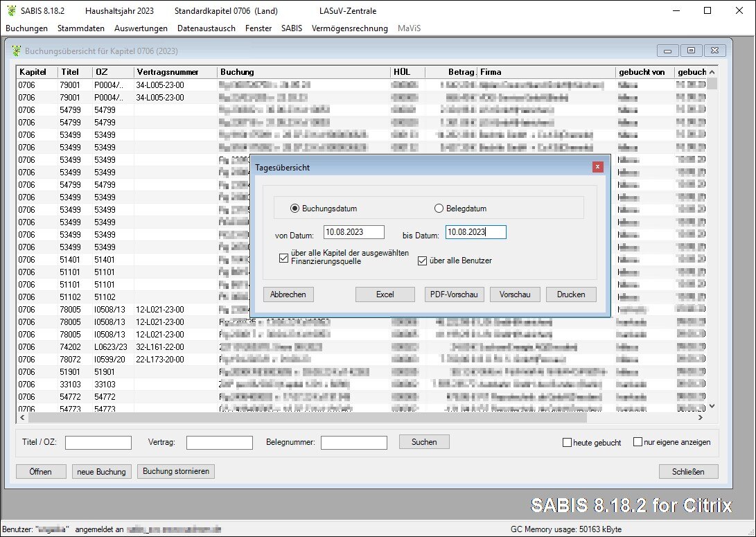Click the table's vertical scroll down arrow

point(712,406)
